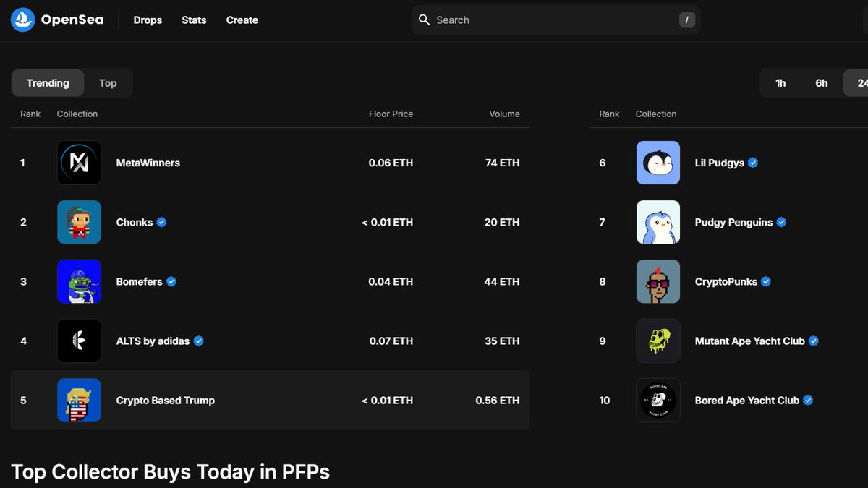Click Bomefers floor price 0.04 ETH
Viewport: 868px width, 488px height.
(x=391, y=281)
